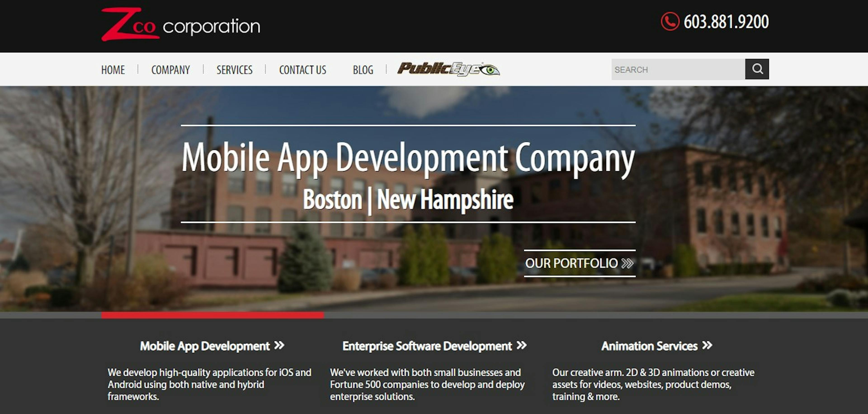
Task: Open the Mobile App Development heading link
Action: point(205,346)
